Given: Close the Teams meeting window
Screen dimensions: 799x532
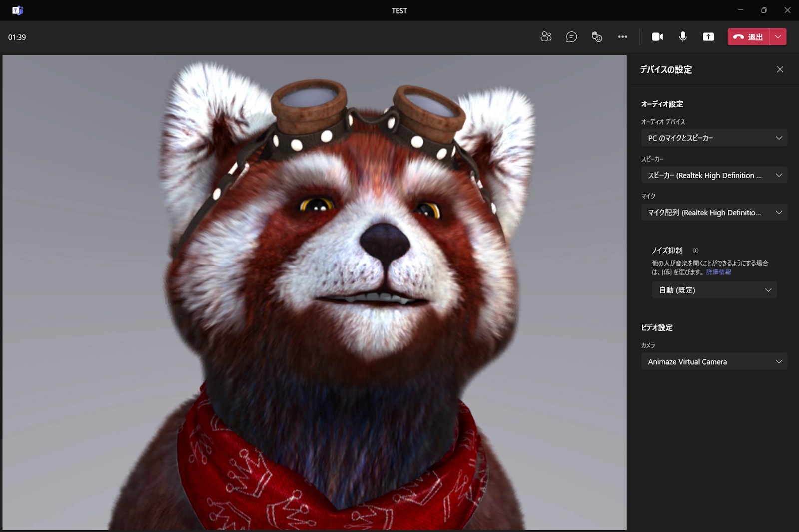Looking at the screenshot, I should tap(787, 10).
